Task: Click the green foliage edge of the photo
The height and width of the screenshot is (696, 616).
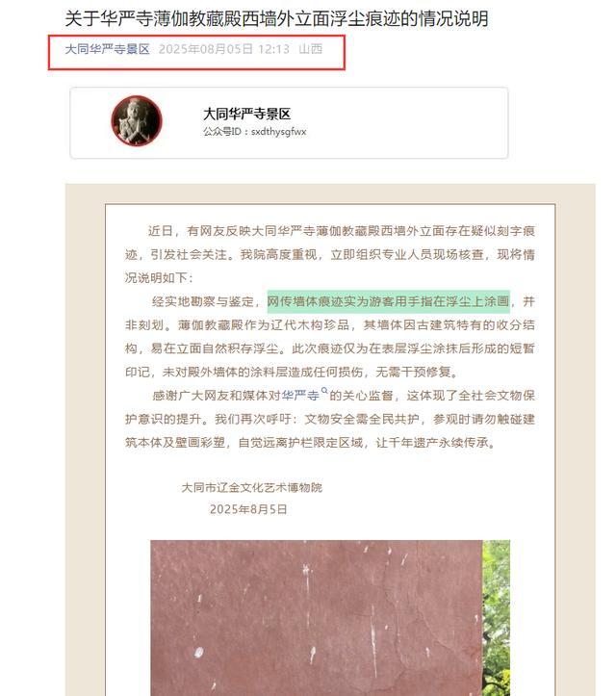Action: point(497,618)
